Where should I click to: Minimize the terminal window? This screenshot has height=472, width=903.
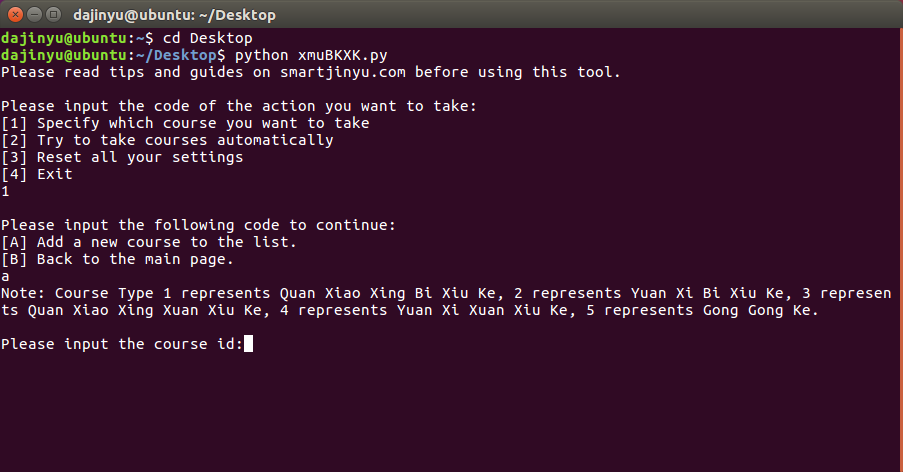click(x=34, y=15)
